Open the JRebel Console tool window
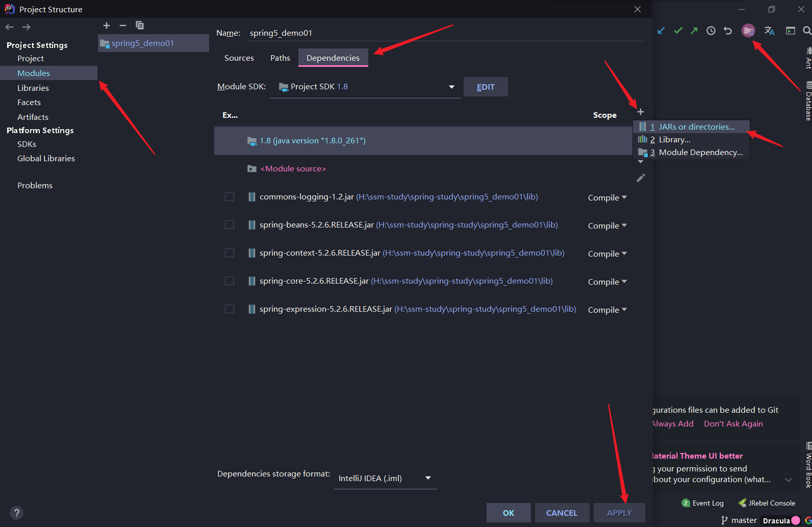The height and width of the screenshot is (527, 812). coord(767,503)
